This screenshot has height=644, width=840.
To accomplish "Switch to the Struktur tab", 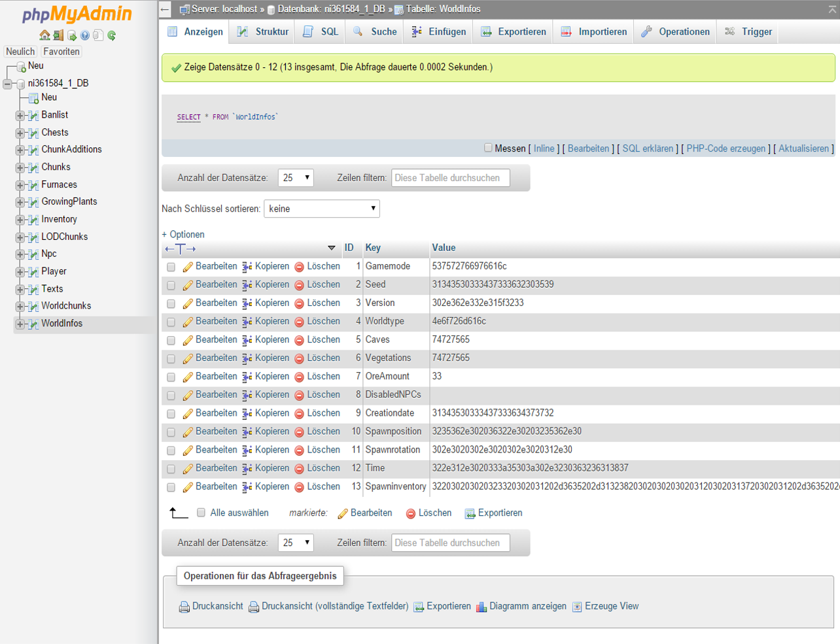I will point(263,31).
